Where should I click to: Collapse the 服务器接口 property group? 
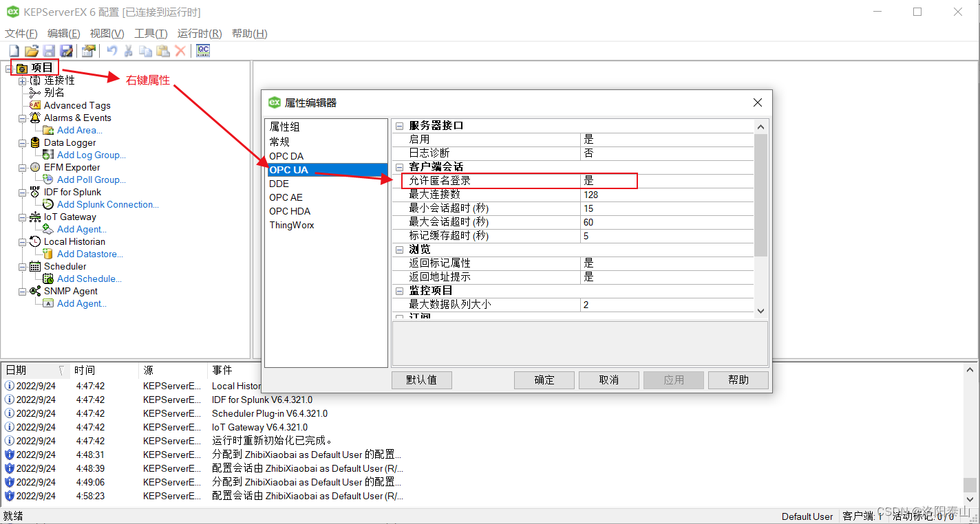coord(399,126)
